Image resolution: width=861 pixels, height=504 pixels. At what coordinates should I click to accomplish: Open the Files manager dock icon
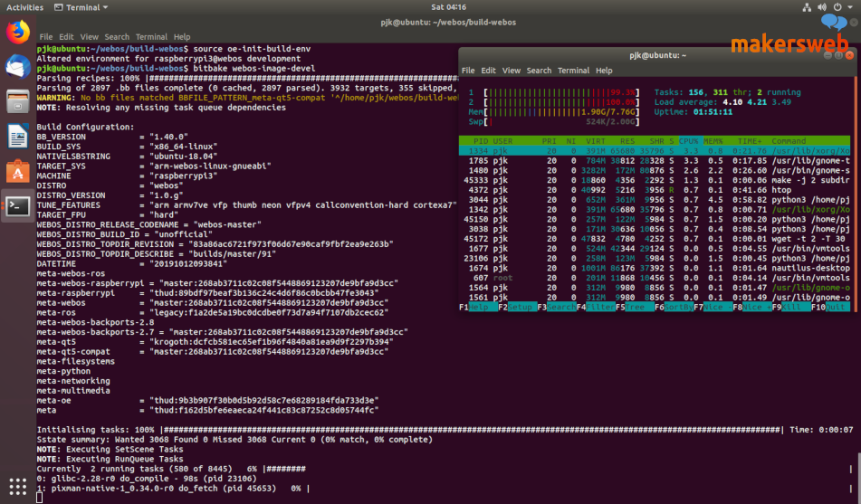(17, 101)
